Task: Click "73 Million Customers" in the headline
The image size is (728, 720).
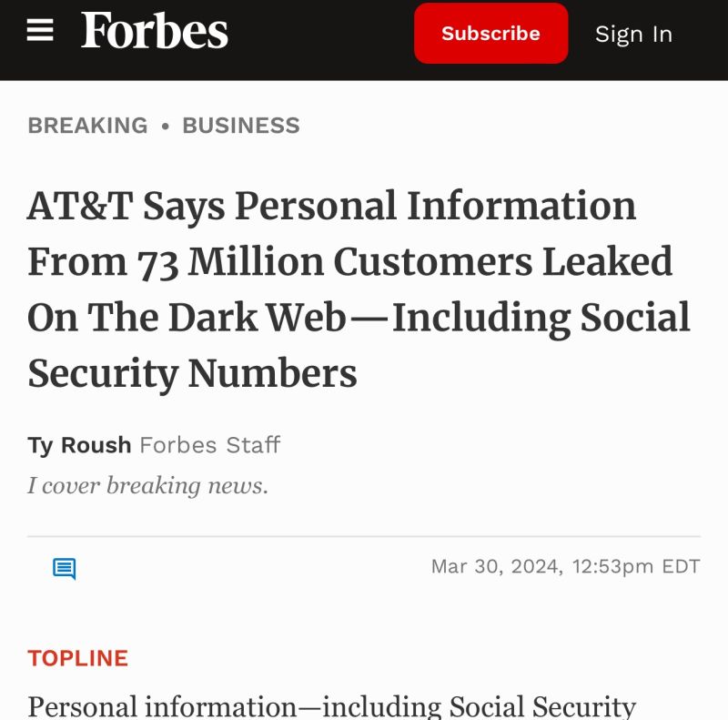Action: point(335,261)
